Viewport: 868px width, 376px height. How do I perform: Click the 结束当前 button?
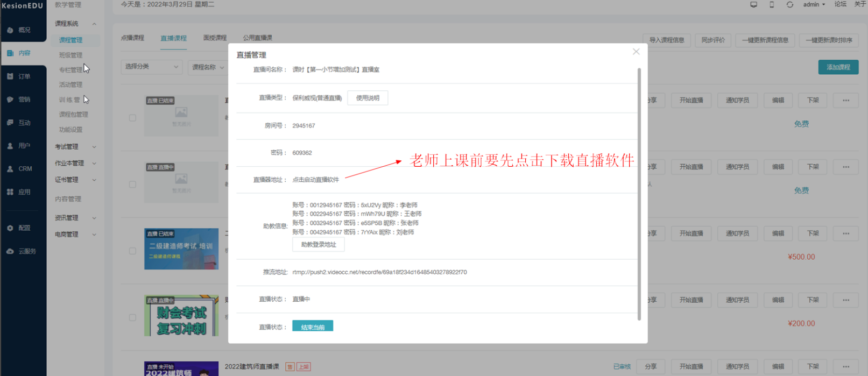click(313, 327)
